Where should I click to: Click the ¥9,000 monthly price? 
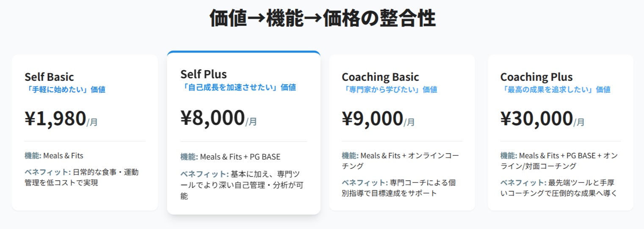click(378, 119)
